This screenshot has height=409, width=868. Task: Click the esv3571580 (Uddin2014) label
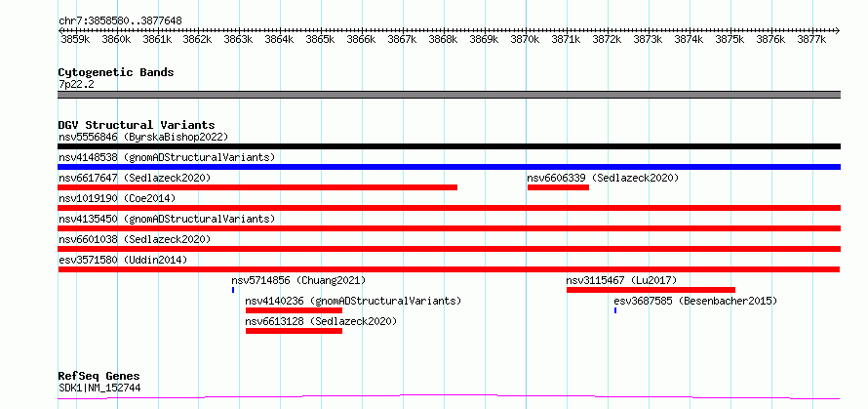point(123,260)
